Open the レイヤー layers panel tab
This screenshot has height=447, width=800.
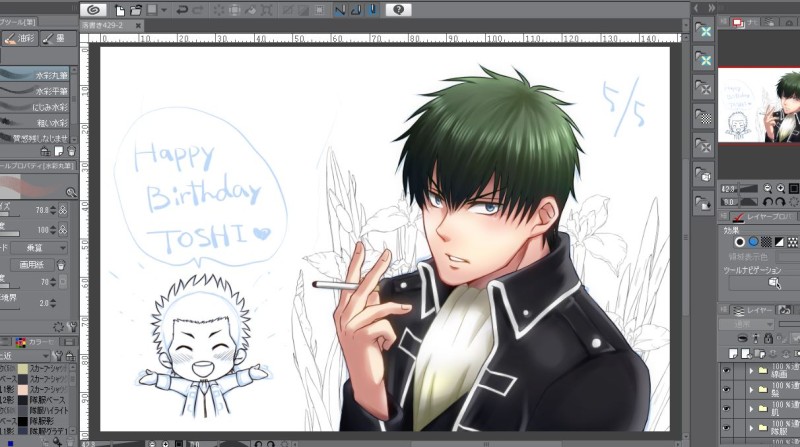[x=753, y=310]
